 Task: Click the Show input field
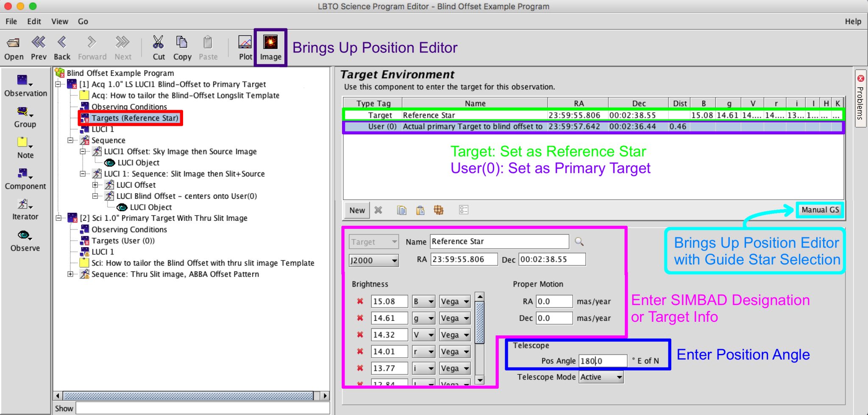click(203, 408)
